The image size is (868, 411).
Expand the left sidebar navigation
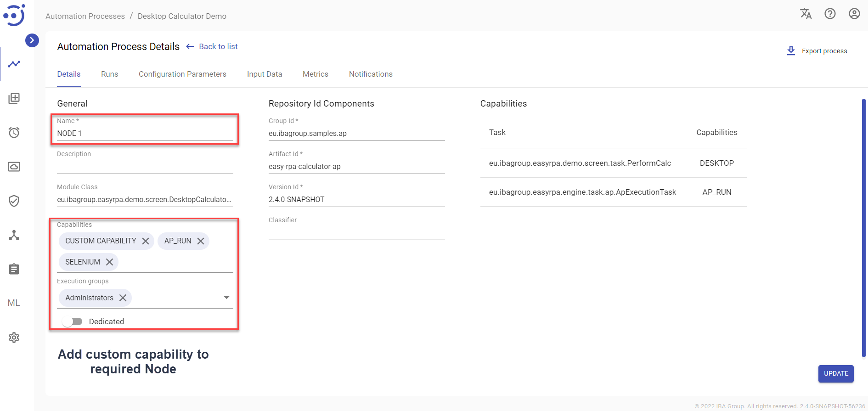click(32, 40)
